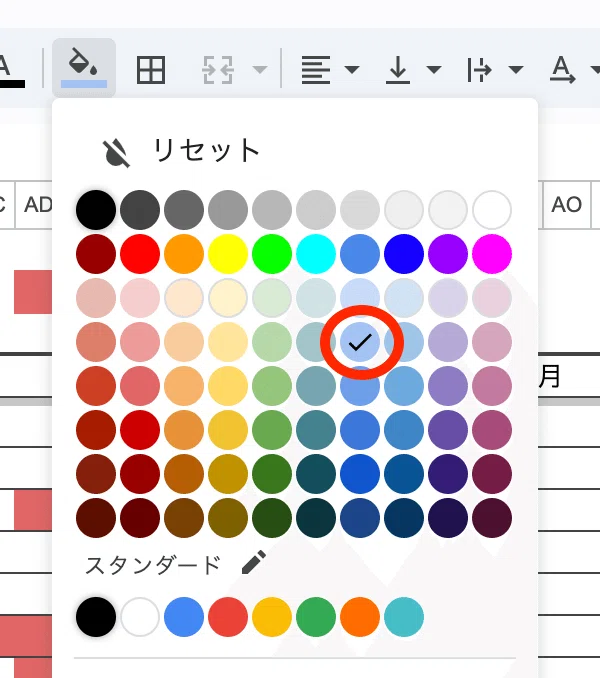The height and width of the screenshot is (678, 600).
Task: Open the text wrapping options
Action: click(x=479, y=70)
